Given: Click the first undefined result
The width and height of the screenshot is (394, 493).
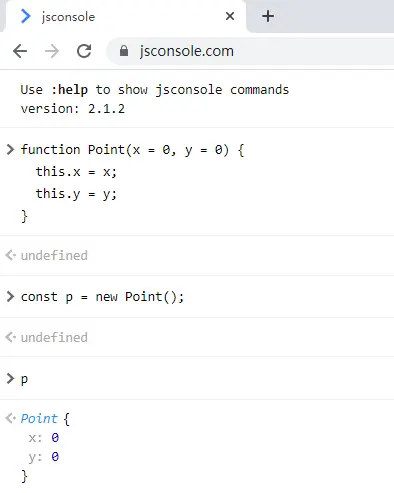Looking at the screenshot, I should click(x=54, y=255).
